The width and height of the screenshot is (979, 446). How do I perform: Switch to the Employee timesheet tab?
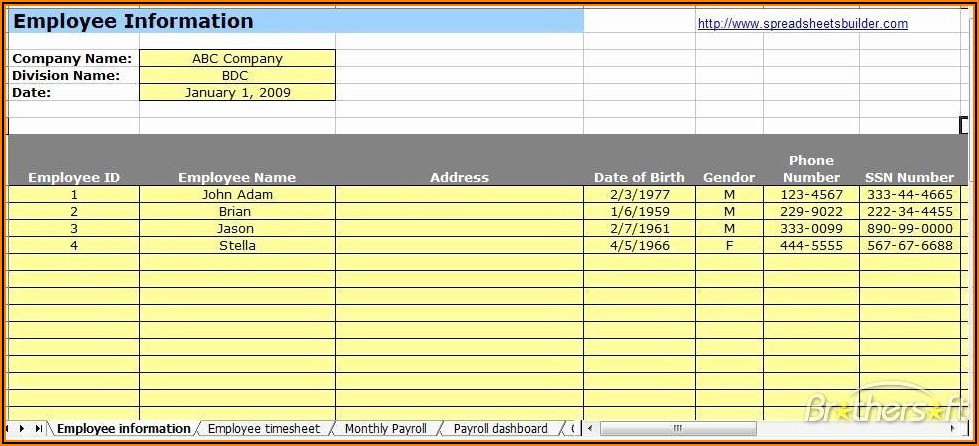coord(264,429)
